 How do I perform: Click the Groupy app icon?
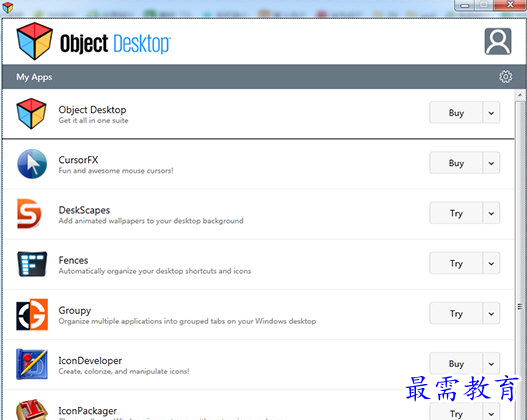click(x=32, y=314)
